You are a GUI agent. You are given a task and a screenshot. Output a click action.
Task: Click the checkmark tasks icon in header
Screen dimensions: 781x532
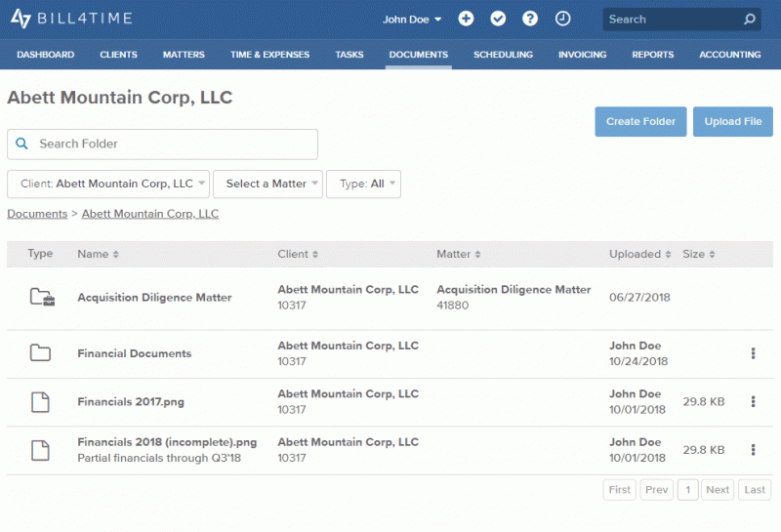pyautogui.click(x=498, y=19)
